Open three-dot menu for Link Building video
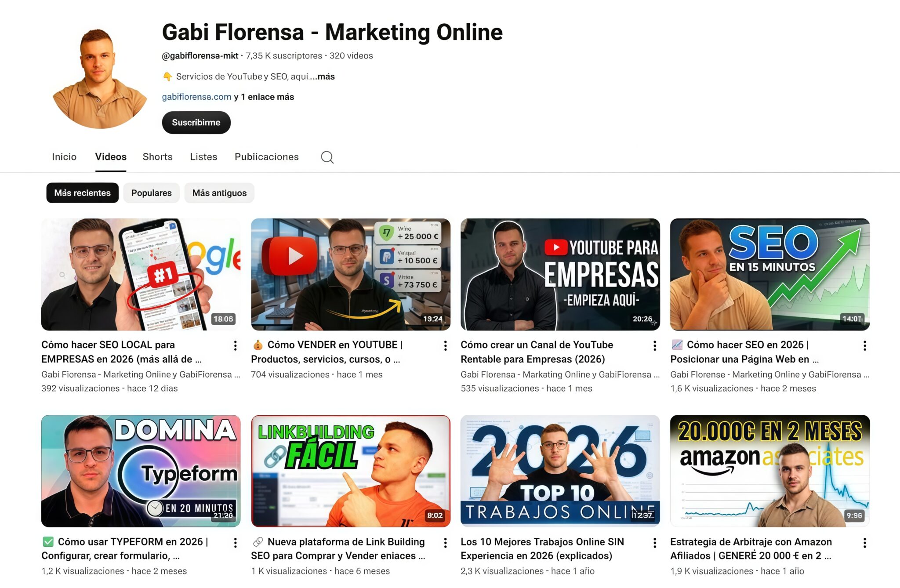The image size is (900, 588). click(445, 543)
